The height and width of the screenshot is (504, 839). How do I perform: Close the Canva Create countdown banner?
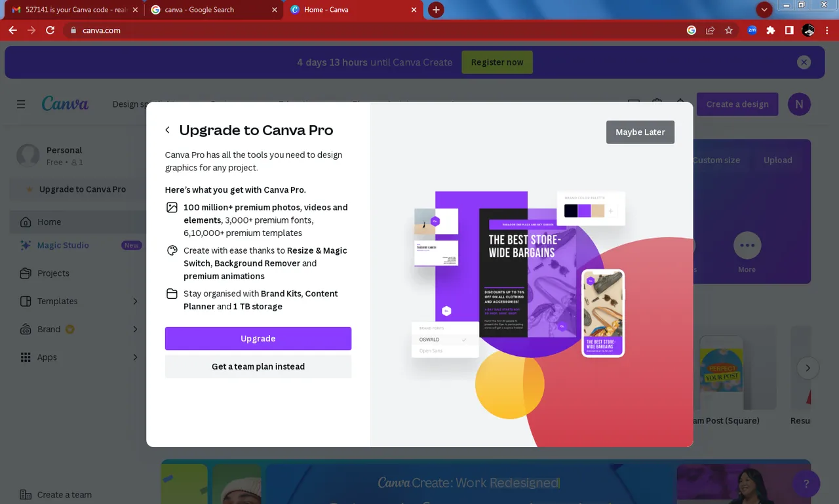804,62
